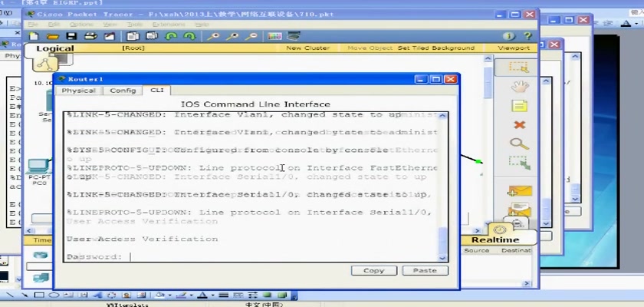Click the Viewport button
The height and width of the screenshot is (307, 644).
(514, 48)
